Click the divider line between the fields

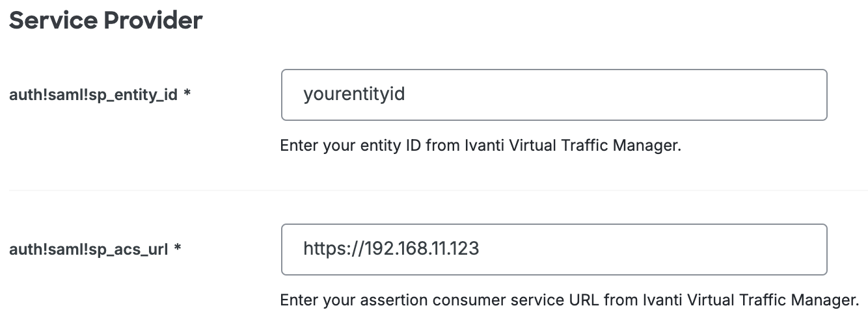point(434,190)
